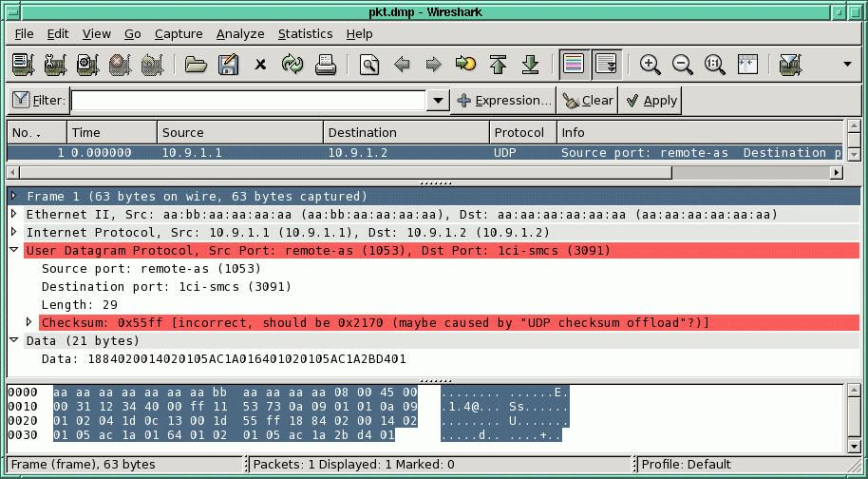Image resolution: width=868 pixels, height=479 pixels.
Task: Open the View menu
Action: point(96,34)
